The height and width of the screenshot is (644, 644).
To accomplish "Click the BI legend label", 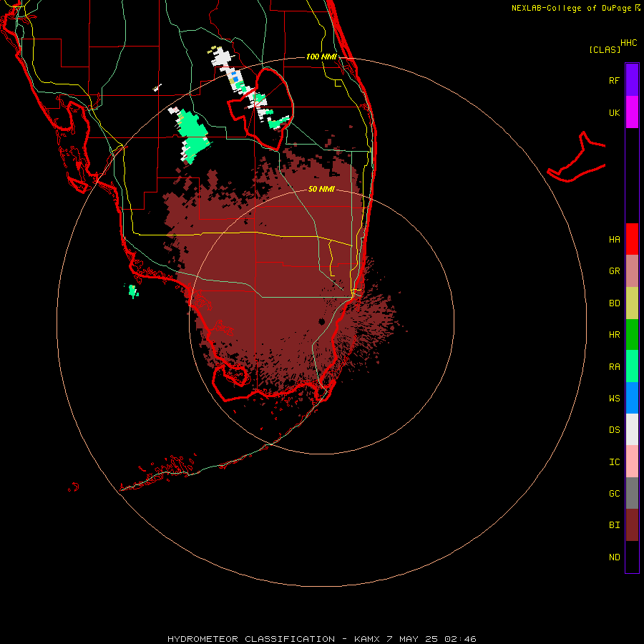I will 614,525.
